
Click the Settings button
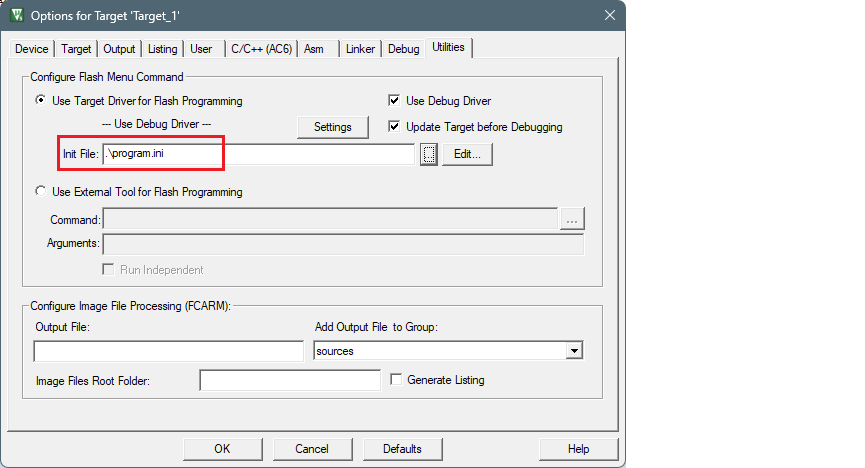(x=333, y=127)
